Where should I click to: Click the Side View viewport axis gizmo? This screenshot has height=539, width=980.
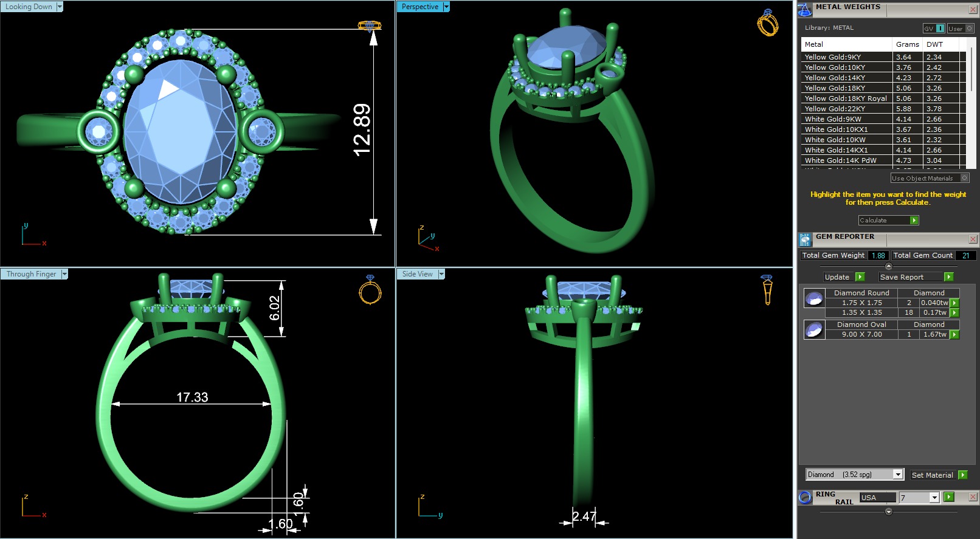430,506
